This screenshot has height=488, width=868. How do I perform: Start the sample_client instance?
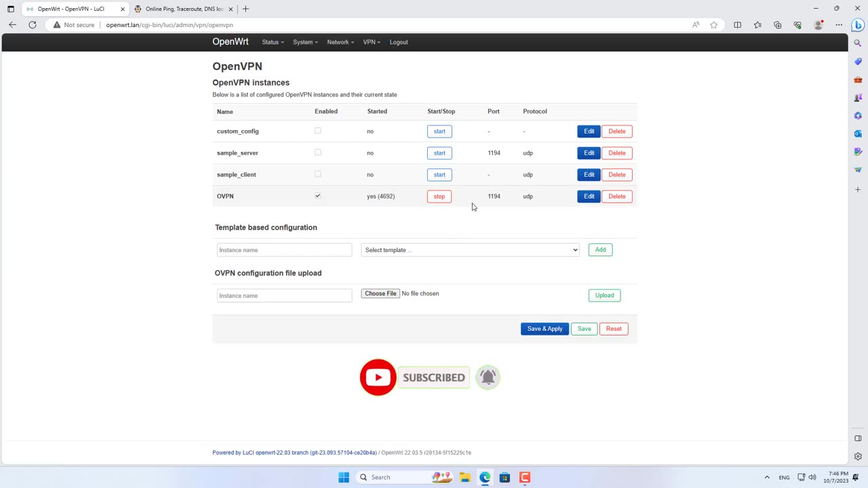point(439,175)
